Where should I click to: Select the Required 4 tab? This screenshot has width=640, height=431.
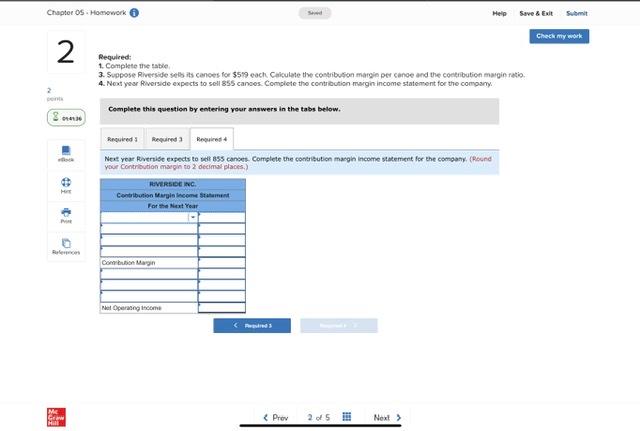211,139
